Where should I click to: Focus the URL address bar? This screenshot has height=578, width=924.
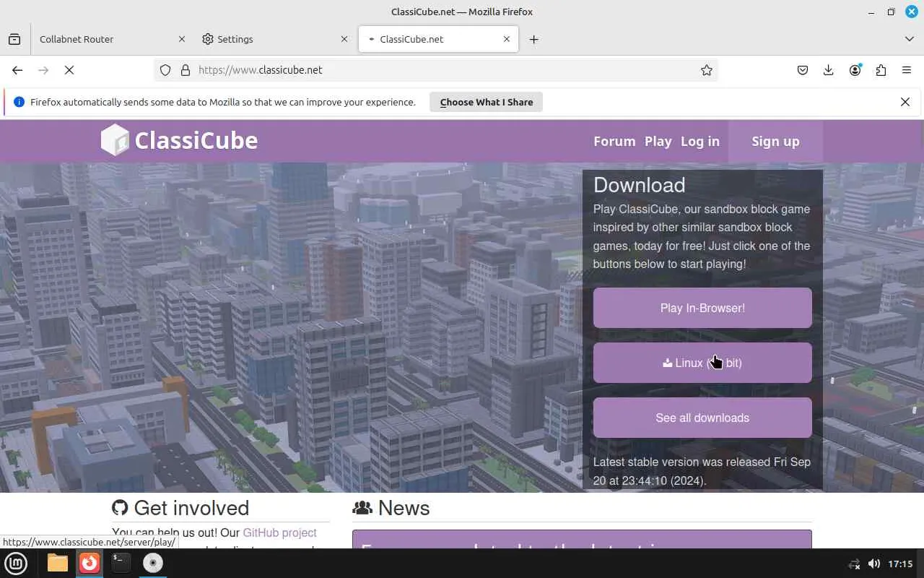tap(436, 70)
